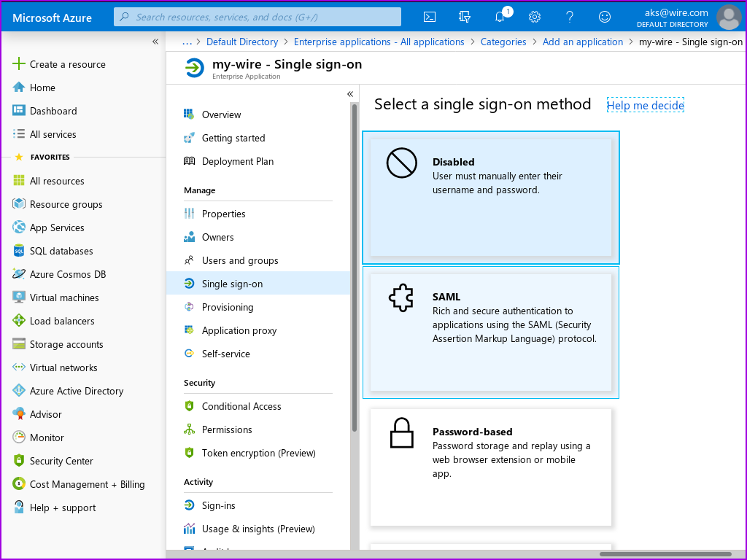The width and height of the screenshot is (747, 560).
Task: Open Cloud Shell from the top bar
Action: click(x=430, y=17)
